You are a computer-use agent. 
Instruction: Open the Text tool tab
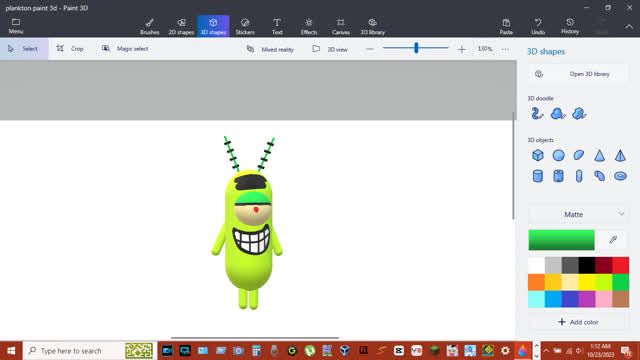click(277, 26)
